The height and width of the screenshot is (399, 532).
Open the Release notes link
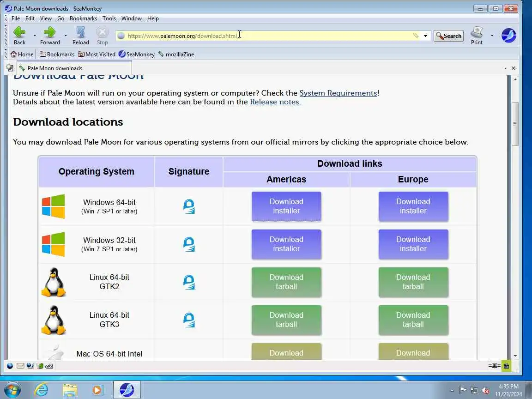[x=275, y=102]
